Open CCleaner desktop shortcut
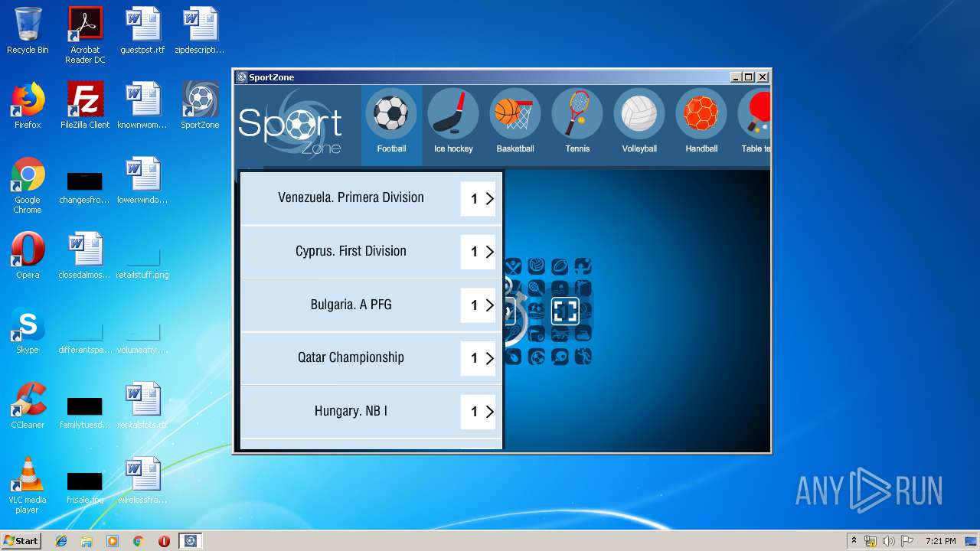Image resolution: width=980 pixels, height=551 pixels. pyautogui.click(x=28, y=406)
